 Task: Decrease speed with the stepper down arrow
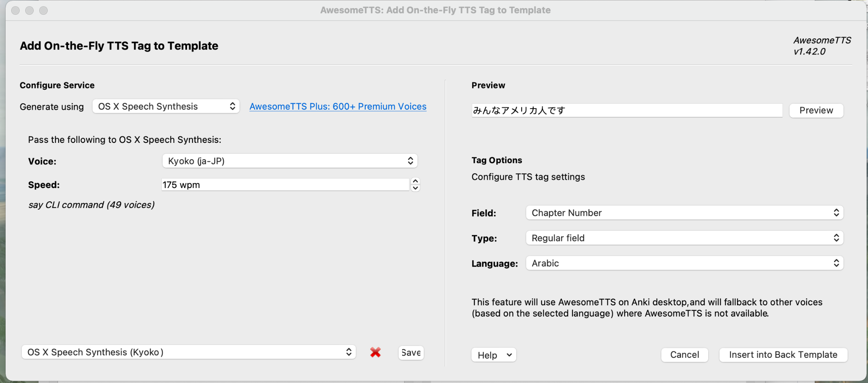[x=415, y=188]
